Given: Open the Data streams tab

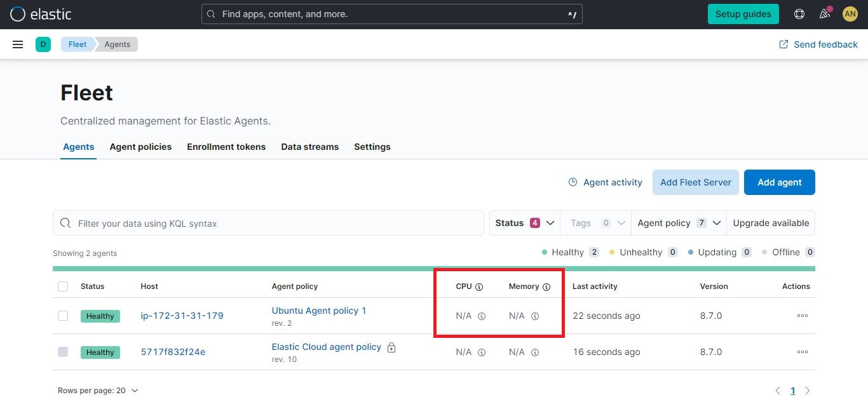Looking at the screenshot, I should click(309, 147).
